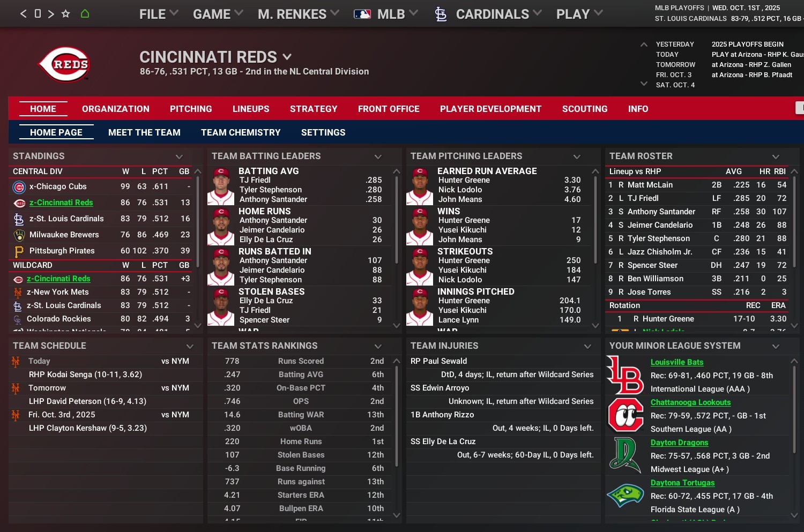Click the New York Mets logo in Wildcard

click(x=18, y=293)
